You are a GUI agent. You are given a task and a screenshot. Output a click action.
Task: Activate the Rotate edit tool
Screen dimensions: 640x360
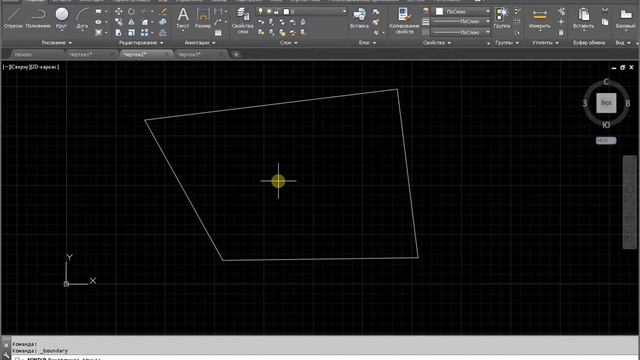coord(131,11)
